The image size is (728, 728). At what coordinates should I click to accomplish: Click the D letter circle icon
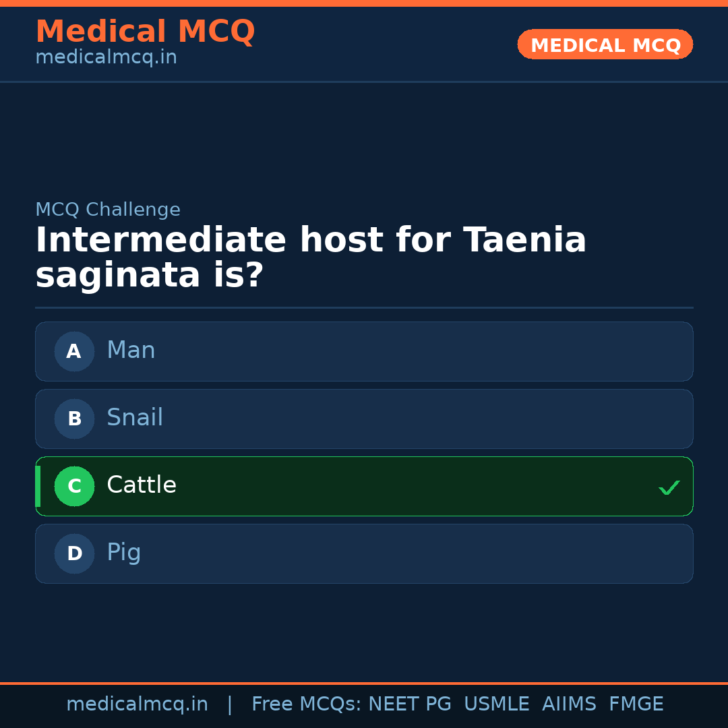click(x=74, y=553)
